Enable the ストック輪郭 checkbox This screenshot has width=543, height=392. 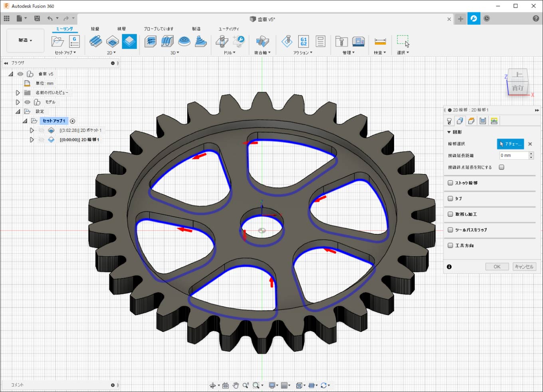(450, 183)
